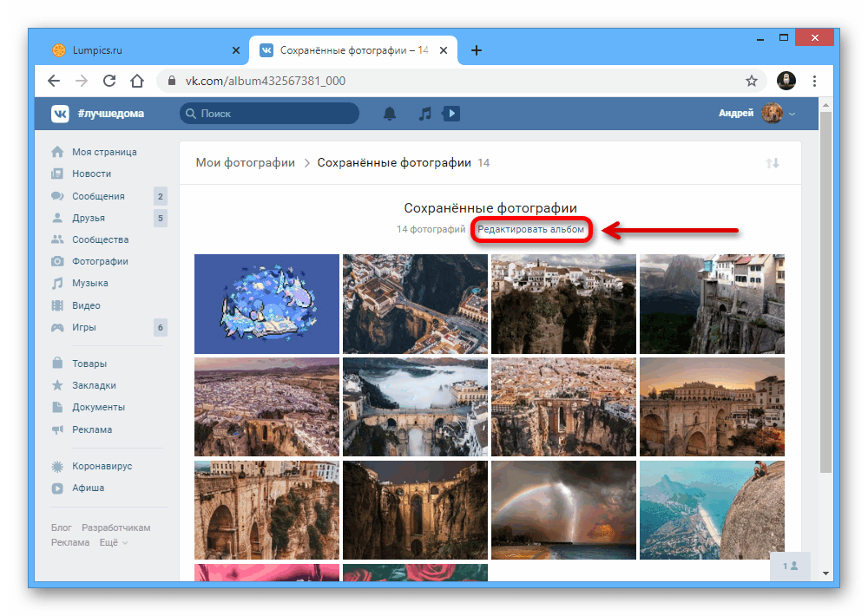Click the Поиск search field
Screen dimensions: 868x616
click(270, 114)
